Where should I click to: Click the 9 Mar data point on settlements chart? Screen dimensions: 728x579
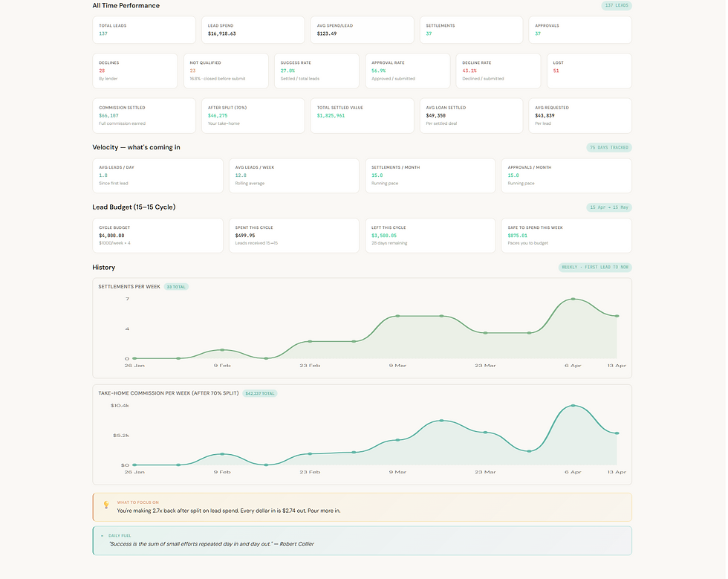[x=398, y=316]
